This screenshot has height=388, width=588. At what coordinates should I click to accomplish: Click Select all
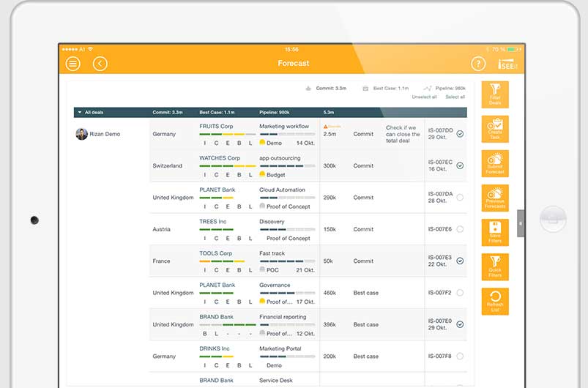(x=455, y=97)
